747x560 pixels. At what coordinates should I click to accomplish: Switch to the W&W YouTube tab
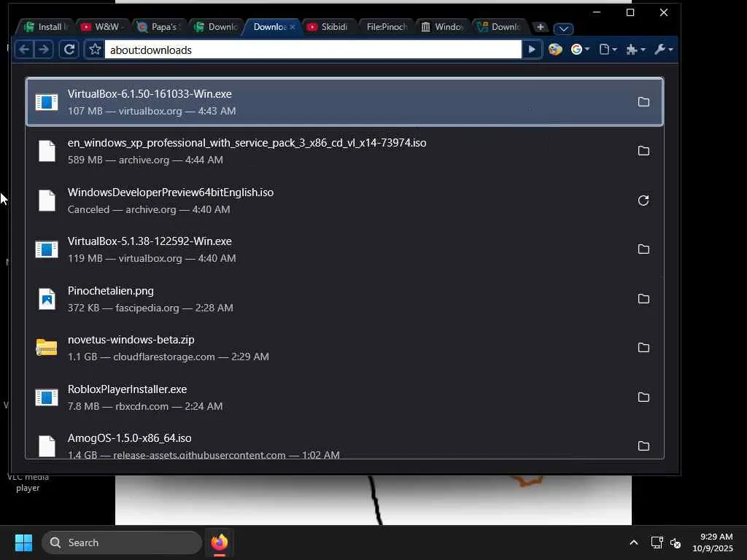tap(104, 27)
